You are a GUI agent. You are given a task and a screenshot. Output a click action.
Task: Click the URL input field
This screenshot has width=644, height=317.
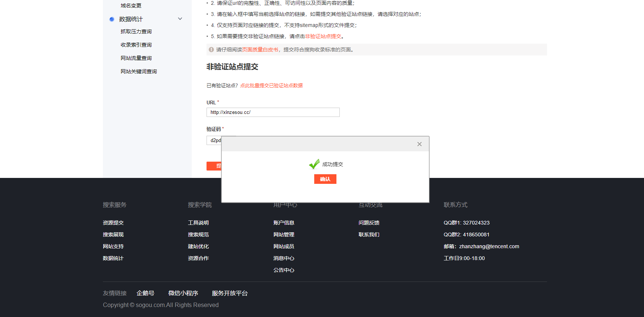coord(273,112)
